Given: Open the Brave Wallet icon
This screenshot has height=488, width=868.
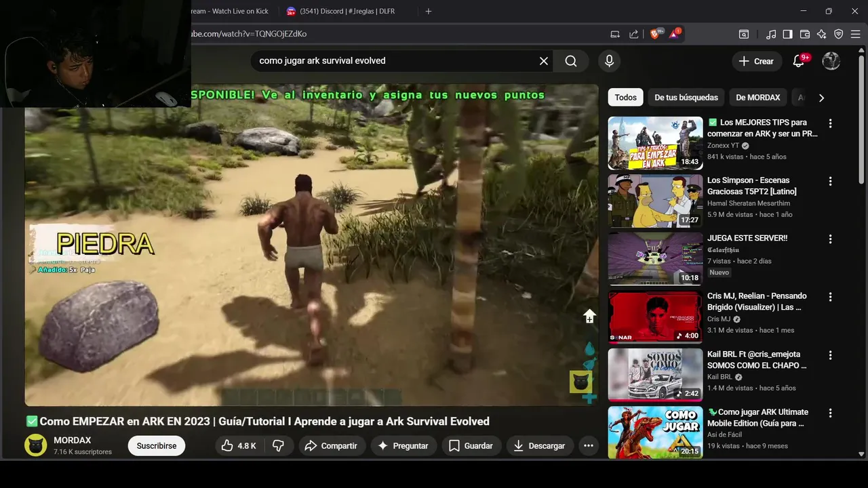Looking at the screenshot, I should (x=805, y=34).
